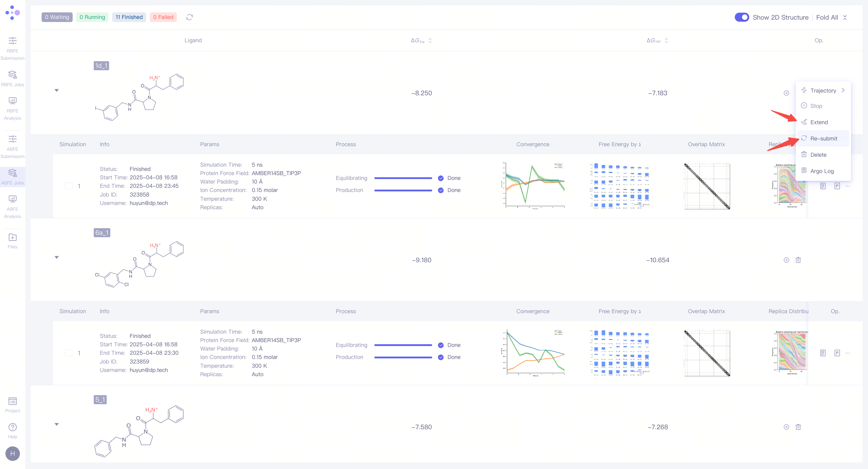Check simulation 1 checkbox for job 323858
The width and height of the screenshot is (868, 469).
point(69,186)
